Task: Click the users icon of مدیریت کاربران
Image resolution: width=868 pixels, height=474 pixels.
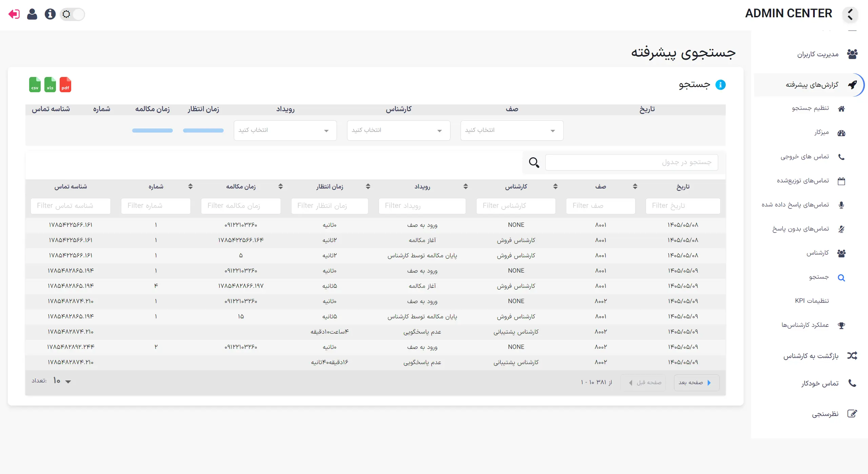Action: click(852, 54)
